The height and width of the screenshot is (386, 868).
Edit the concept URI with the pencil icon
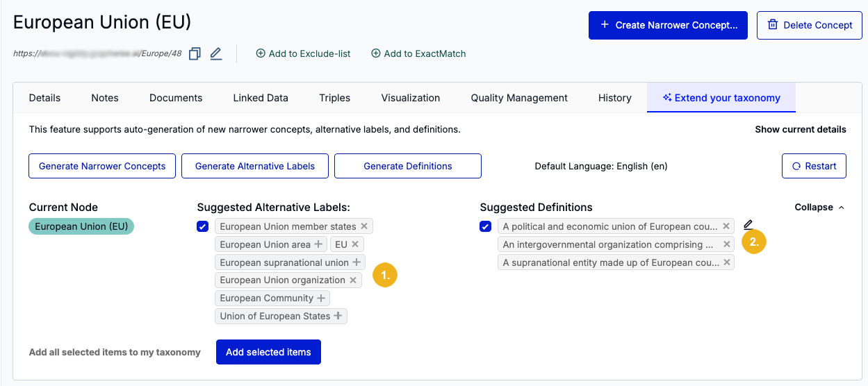coord(216,53)
